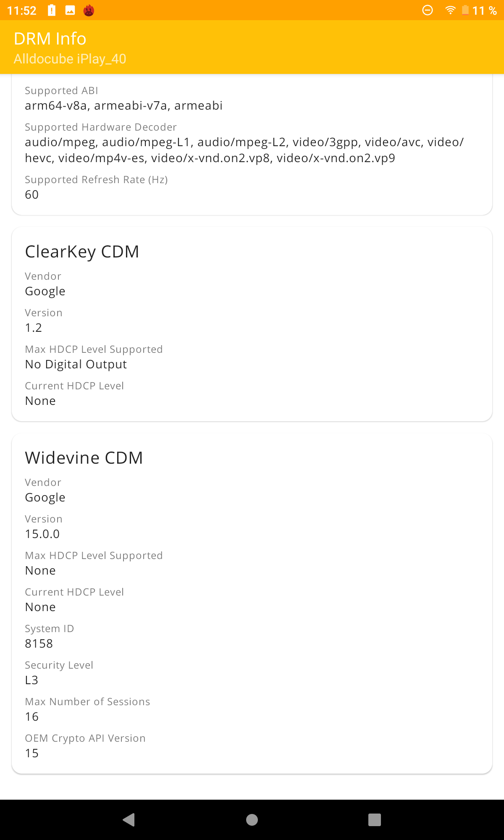This screenshot has height=840, width=504.
Task: Tap the battery level 11% indicator
Action: [x=479, y=10]
